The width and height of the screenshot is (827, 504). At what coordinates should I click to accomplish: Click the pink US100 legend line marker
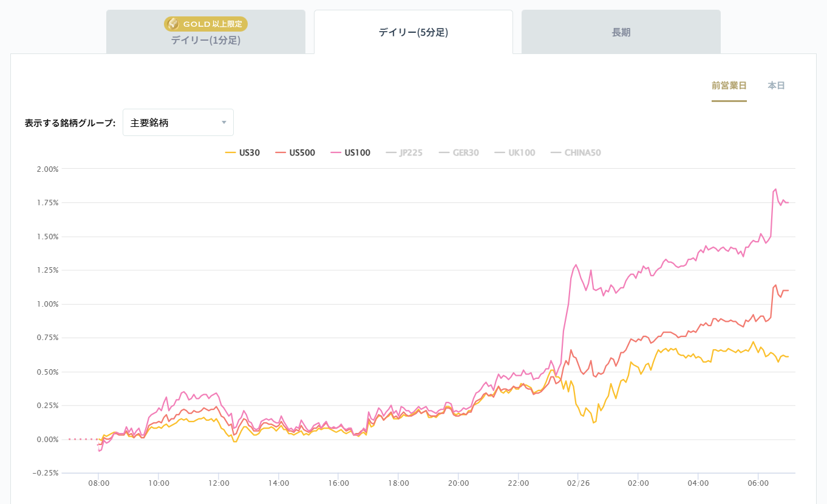tap(335, 153)
